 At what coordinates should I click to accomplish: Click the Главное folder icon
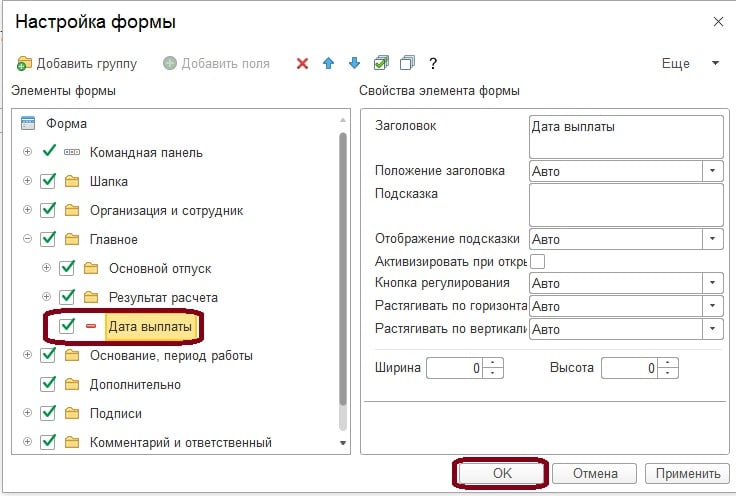(72, 239)
